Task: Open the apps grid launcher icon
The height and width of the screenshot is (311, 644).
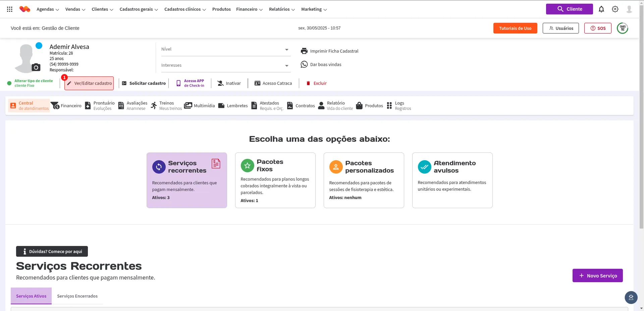Action: [x=10, y=9]
